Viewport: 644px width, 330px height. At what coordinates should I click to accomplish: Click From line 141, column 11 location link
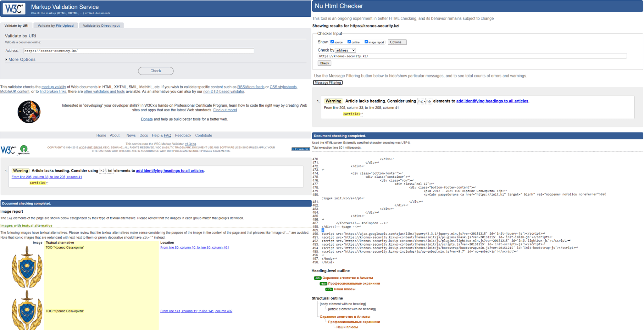(x=196, y=311)
